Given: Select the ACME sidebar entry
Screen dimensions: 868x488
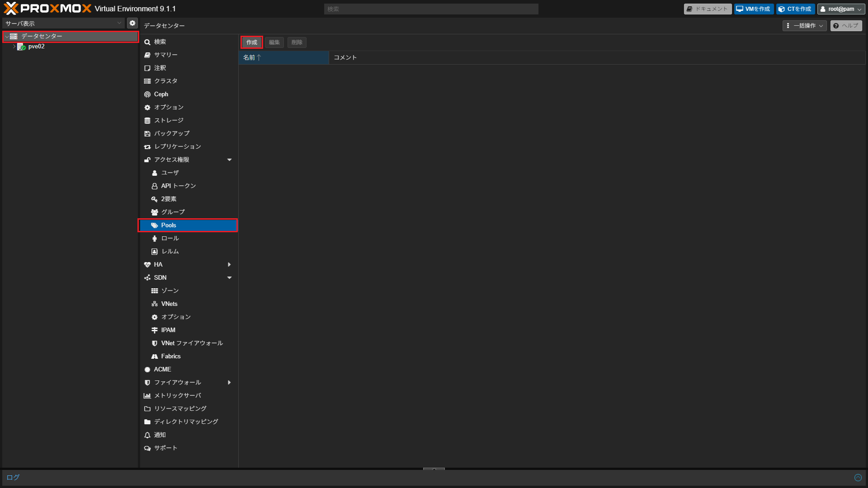Looking at the screenshot, I should (x=162, y=369).
